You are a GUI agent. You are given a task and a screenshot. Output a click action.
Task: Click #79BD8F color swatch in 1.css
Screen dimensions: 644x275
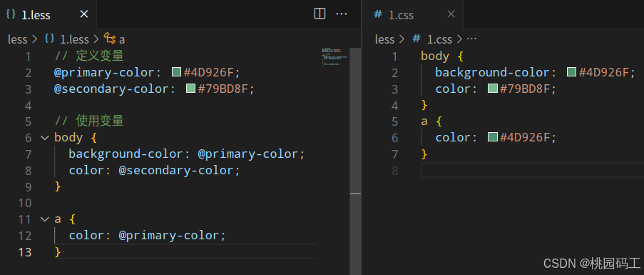click(493, 89)
